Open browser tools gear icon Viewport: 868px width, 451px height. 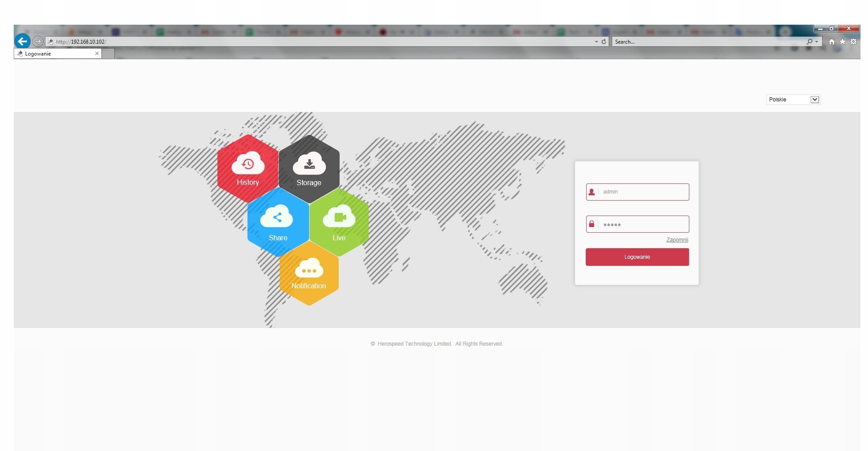[x=853, y=41]
